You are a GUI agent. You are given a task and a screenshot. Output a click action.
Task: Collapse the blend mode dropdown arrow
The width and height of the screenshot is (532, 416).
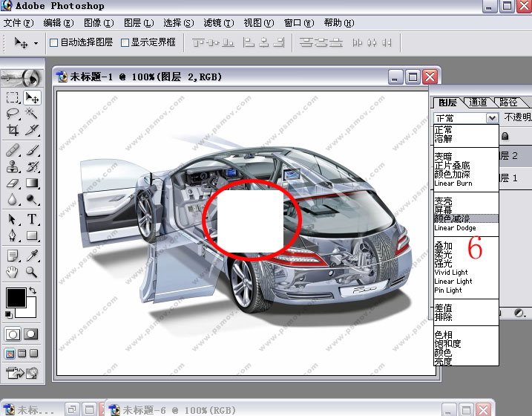pos(492,118)
